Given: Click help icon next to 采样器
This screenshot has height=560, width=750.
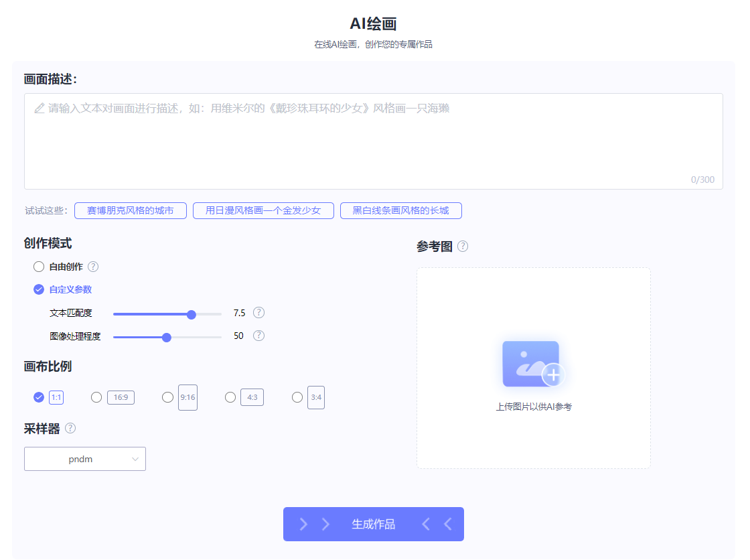Looking at the screenshot, I should [70, 428].
